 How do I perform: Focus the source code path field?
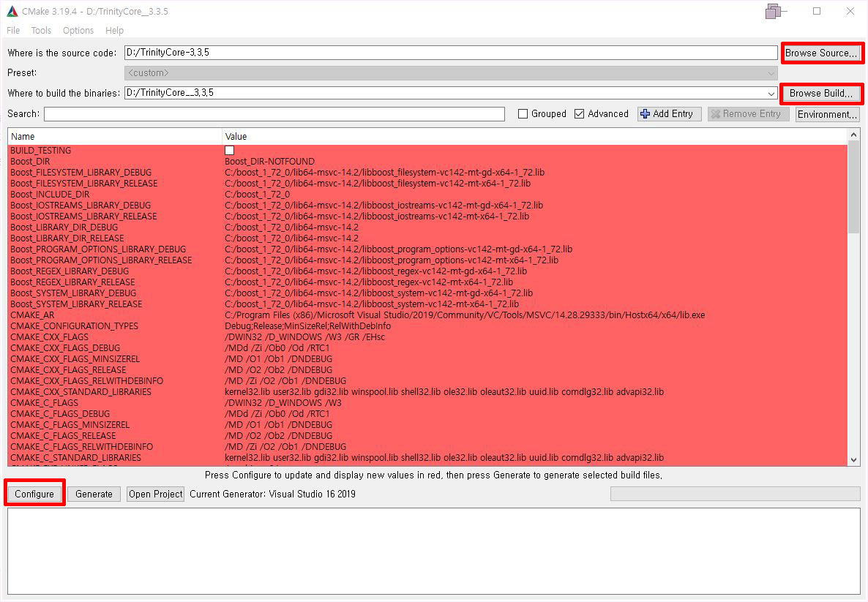451,53
